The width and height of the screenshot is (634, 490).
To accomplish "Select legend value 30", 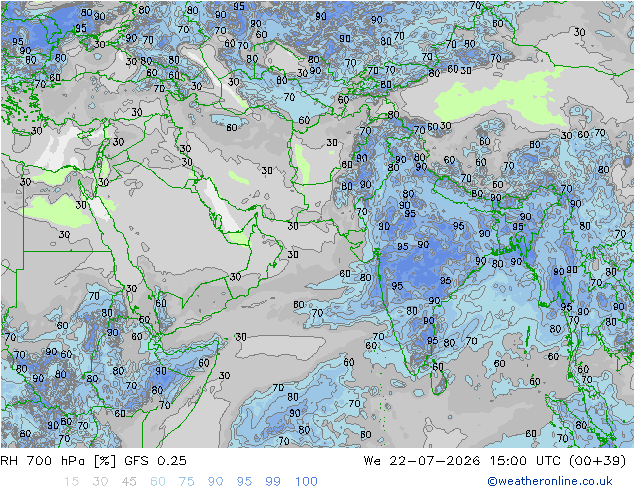I will (100, 481).
